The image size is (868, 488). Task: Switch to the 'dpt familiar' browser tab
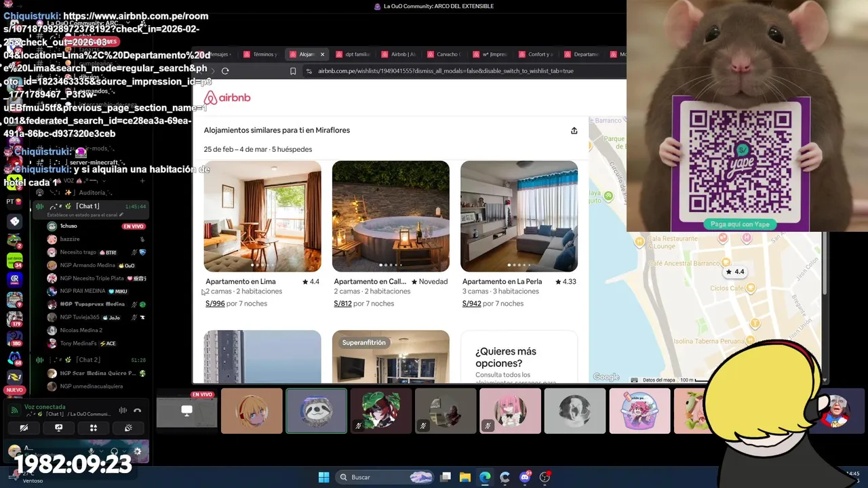[x=353, y=54]
